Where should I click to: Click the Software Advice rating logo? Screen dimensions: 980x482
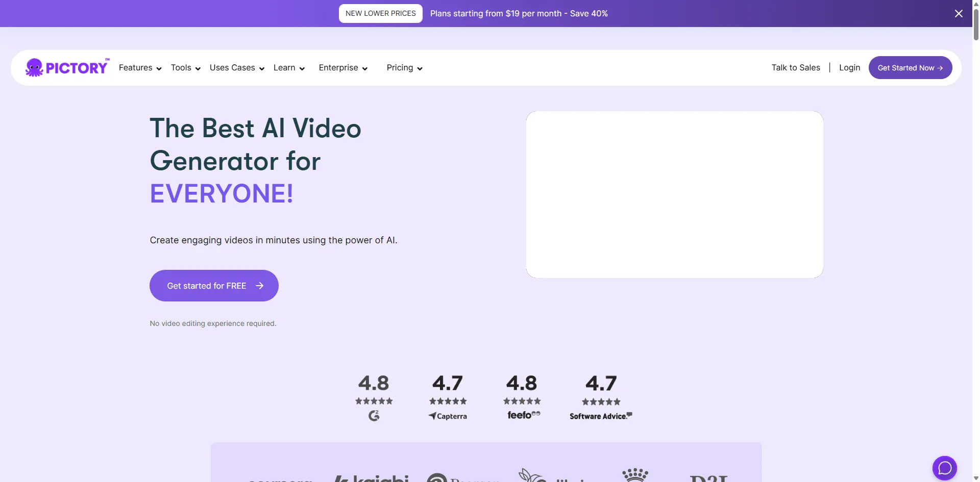pos(601,416)
